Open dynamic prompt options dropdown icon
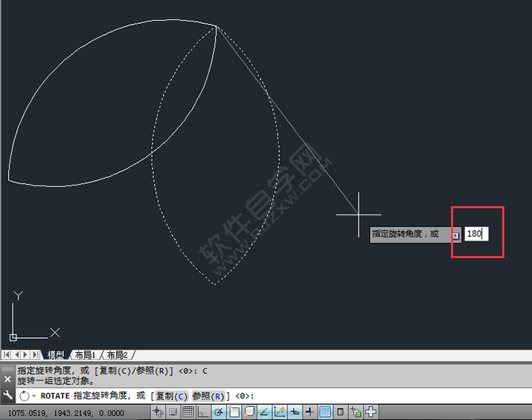The width and height of the screenshot is (532, 420). pos(455,235)
